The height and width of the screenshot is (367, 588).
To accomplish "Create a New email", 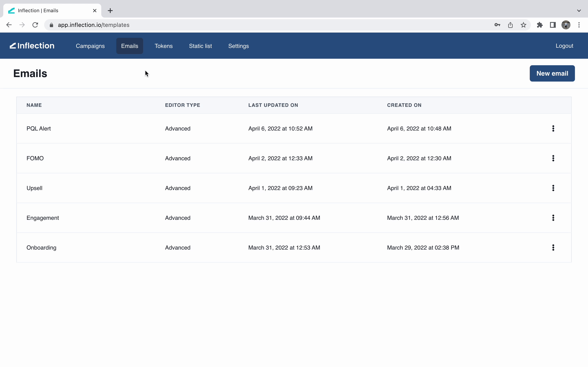I will 552,73.
